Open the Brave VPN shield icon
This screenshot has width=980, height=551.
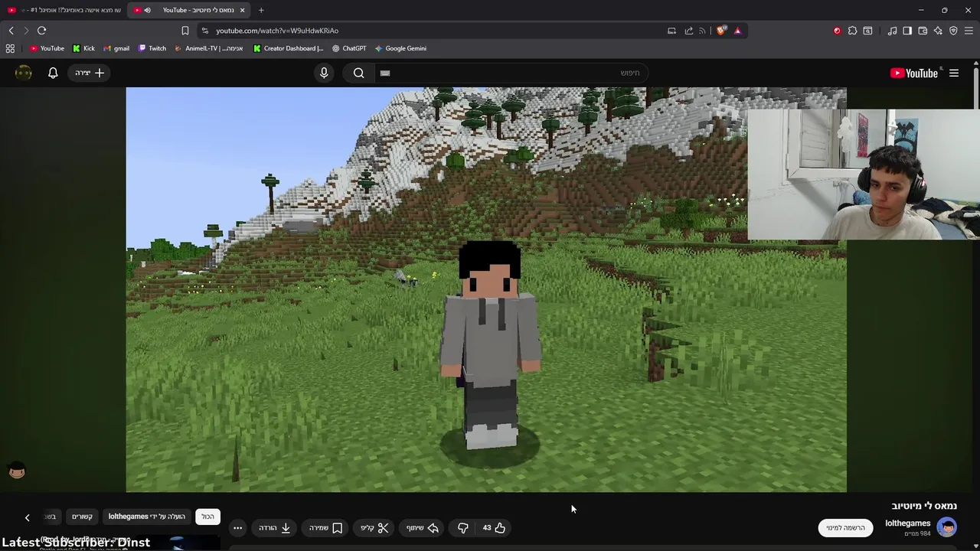click(953, 31)
